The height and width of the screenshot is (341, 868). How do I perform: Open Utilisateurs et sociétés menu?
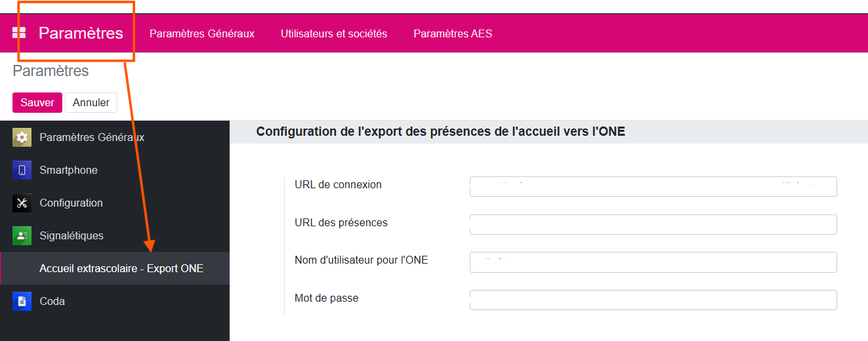(x=334, y=33)
